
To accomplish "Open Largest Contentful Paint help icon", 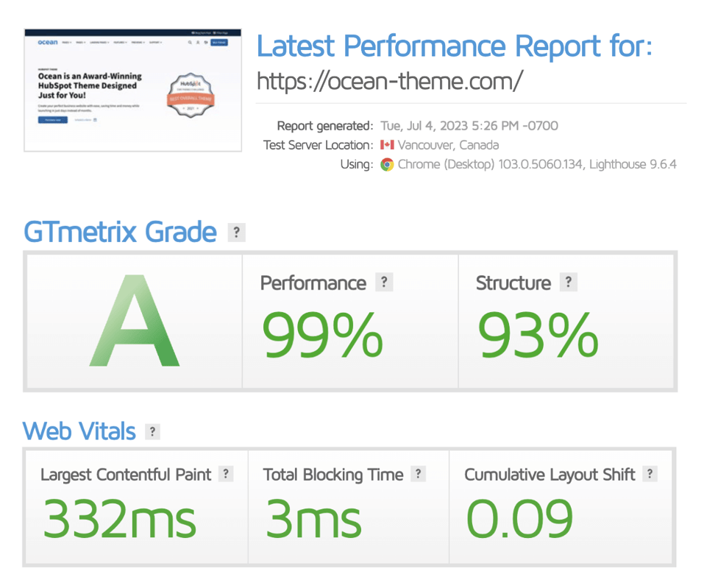I will pos(226,475).
